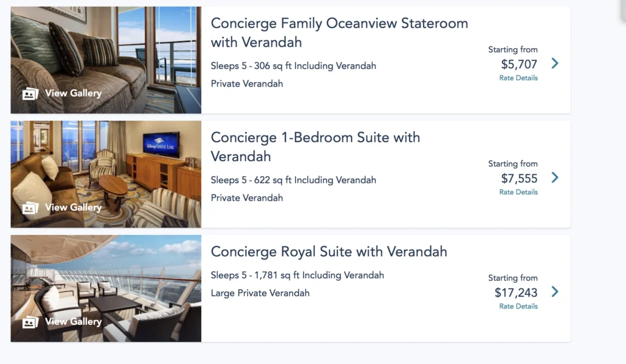Click gallery icon on Royal Suite image

[x=30, y=322]
